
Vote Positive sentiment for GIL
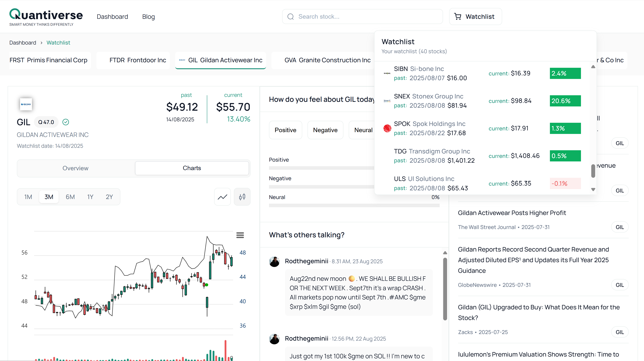click(286, 130)
